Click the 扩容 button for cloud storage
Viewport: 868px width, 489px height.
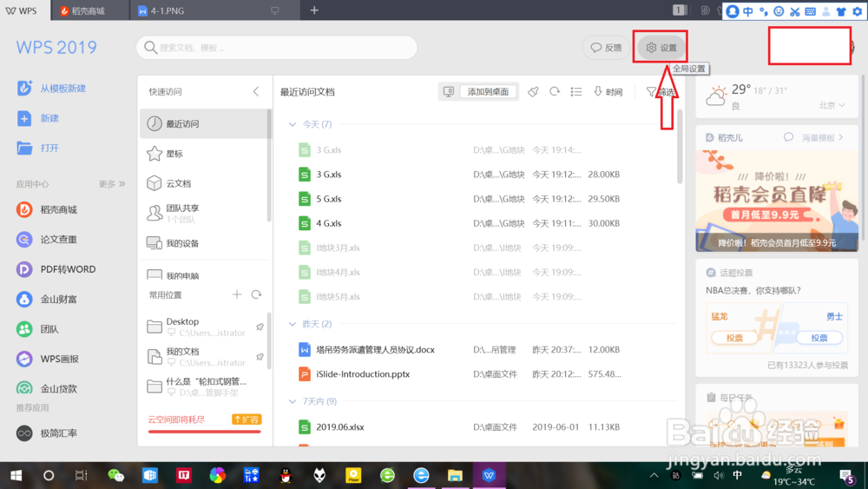(247, 420)
